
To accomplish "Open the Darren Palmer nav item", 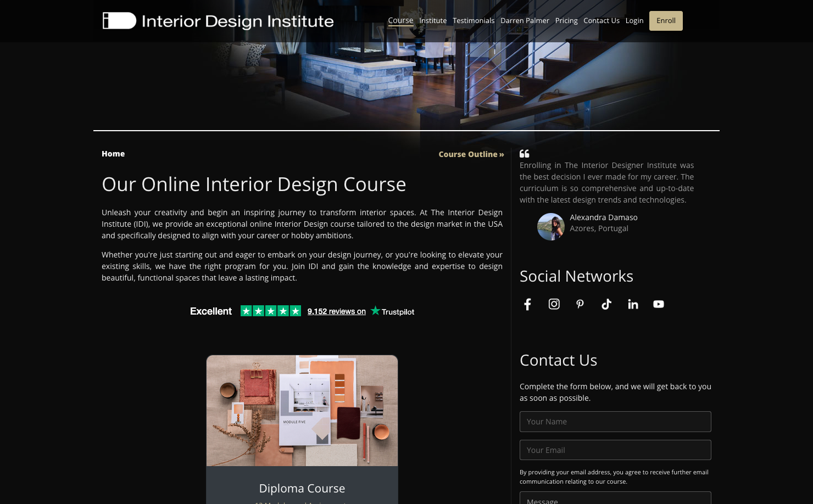I will click(x=525, y=20).
